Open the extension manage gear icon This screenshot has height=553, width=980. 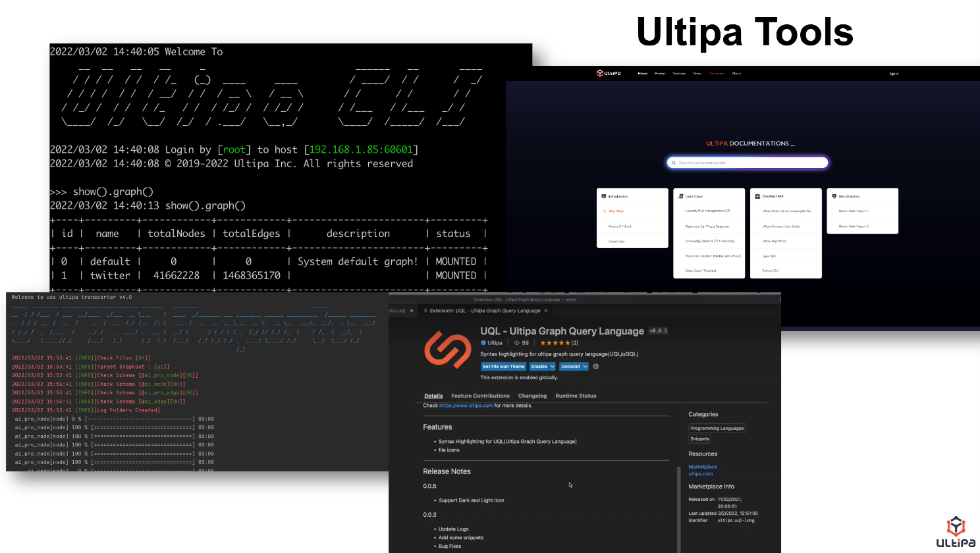tap(596, 367)
